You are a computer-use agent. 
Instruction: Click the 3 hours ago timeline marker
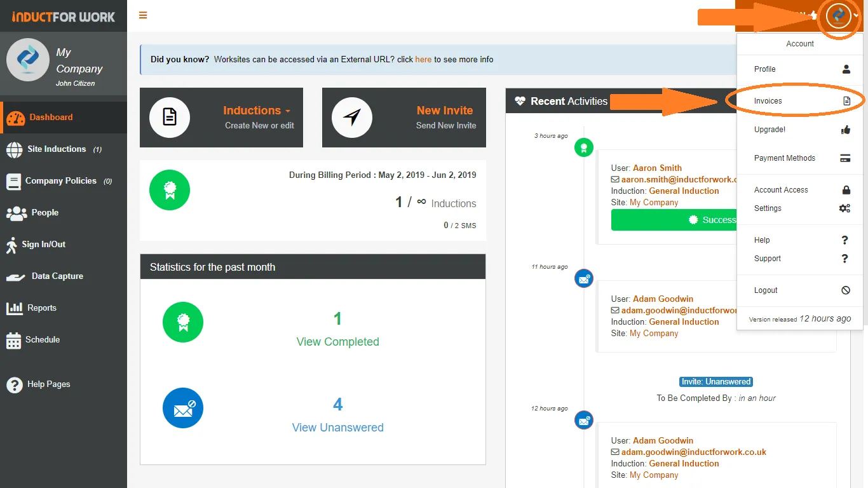[x=583, y=148]
